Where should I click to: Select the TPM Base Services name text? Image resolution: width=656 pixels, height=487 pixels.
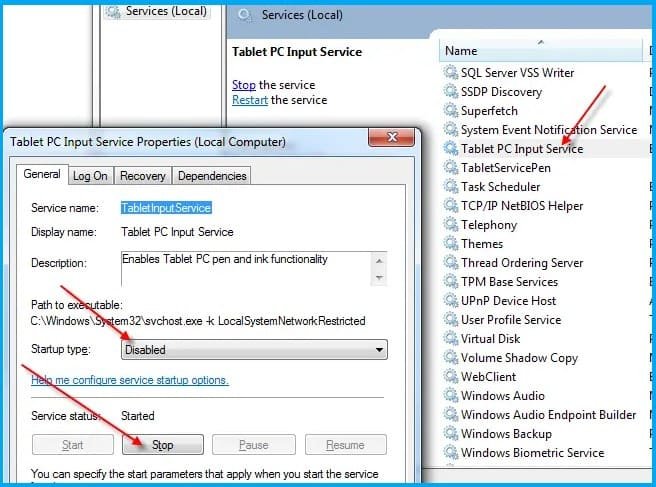tap(509, 282)
